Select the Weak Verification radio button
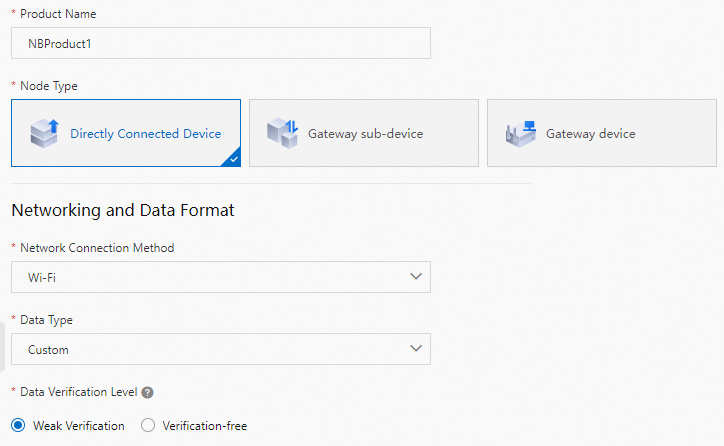This screenshot has height=446, width=724. (x=17, y=426)
